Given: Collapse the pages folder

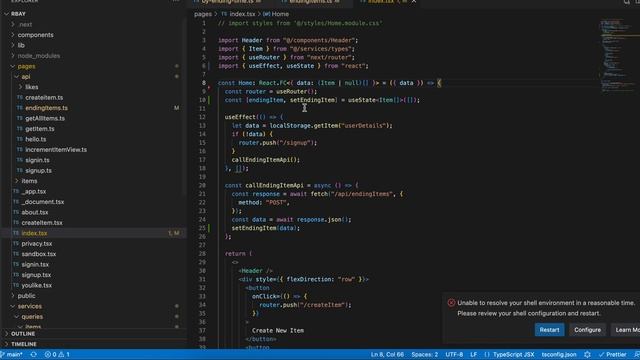Looking at the screenshot, I should tap(26, 66).
